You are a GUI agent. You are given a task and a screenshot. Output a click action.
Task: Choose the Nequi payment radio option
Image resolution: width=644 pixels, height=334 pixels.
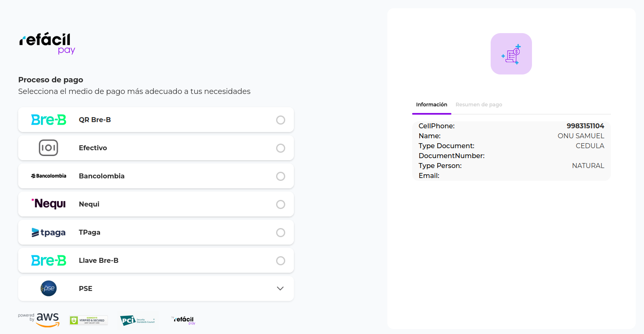pos(281,204)
